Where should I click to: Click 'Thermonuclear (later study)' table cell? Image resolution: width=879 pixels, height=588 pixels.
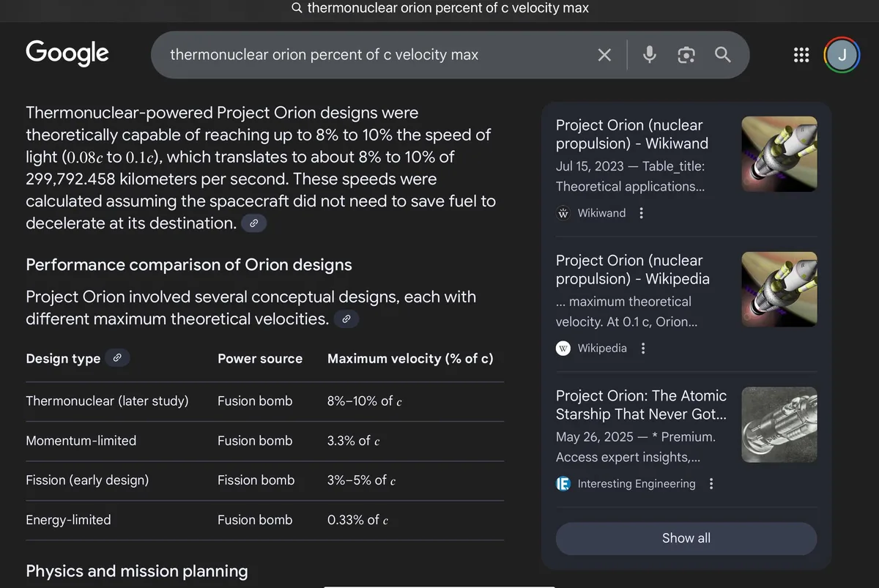click(107, 401)
